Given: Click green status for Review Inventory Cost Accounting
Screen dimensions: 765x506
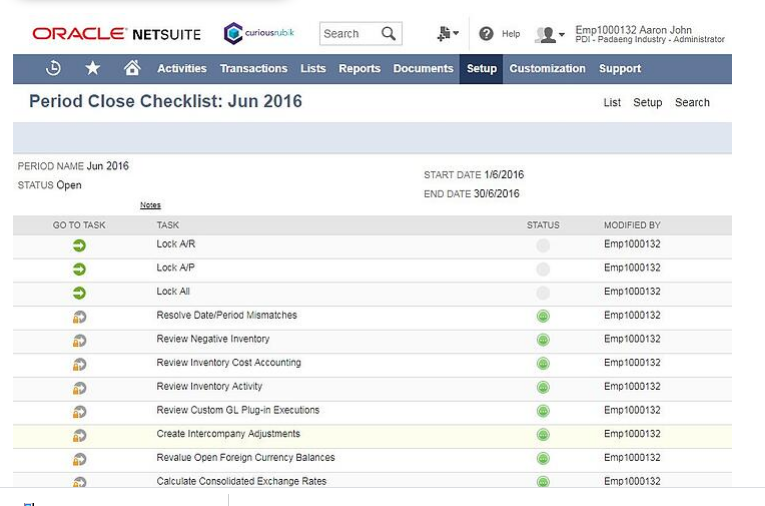Looking at the screenshot, I should coord(543,364).
